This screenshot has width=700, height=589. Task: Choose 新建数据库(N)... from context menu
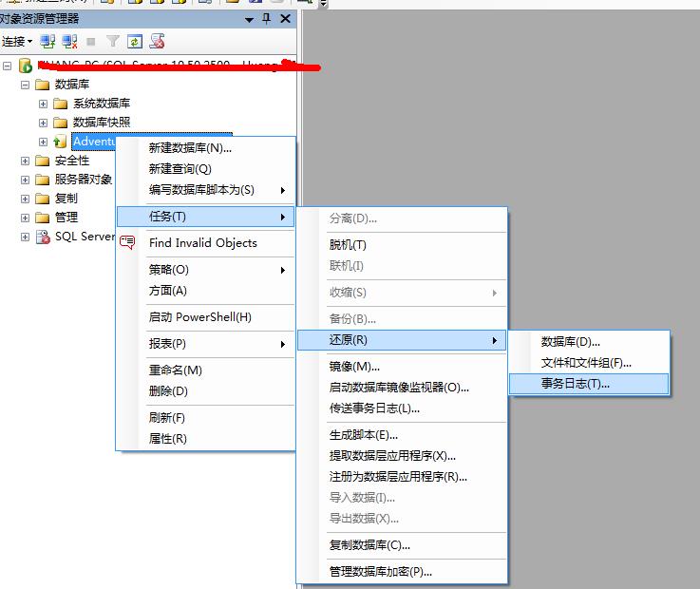(x=206, y=148)
